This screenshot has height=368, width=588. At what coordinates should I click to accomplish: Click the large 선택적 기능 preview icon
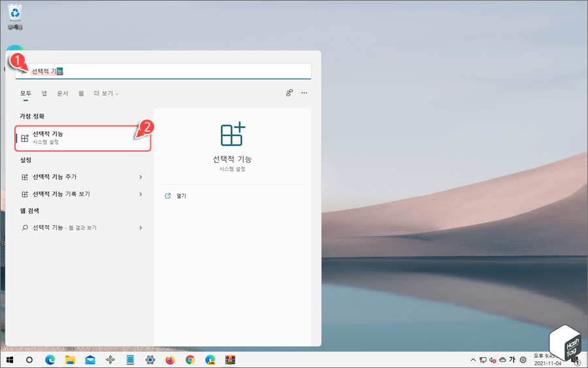click(233, 134)
